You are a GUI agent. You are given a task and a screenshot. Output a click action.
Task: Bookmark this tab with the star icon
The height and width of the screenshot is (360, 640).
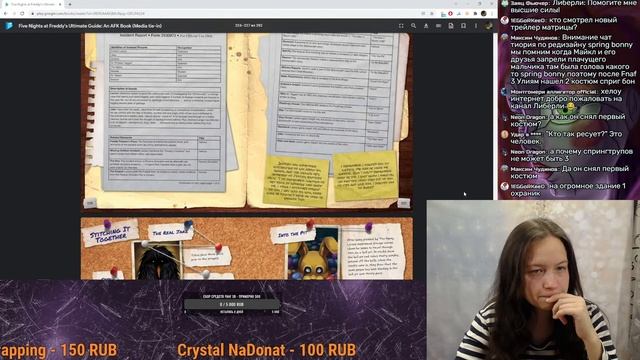[432, 13]
